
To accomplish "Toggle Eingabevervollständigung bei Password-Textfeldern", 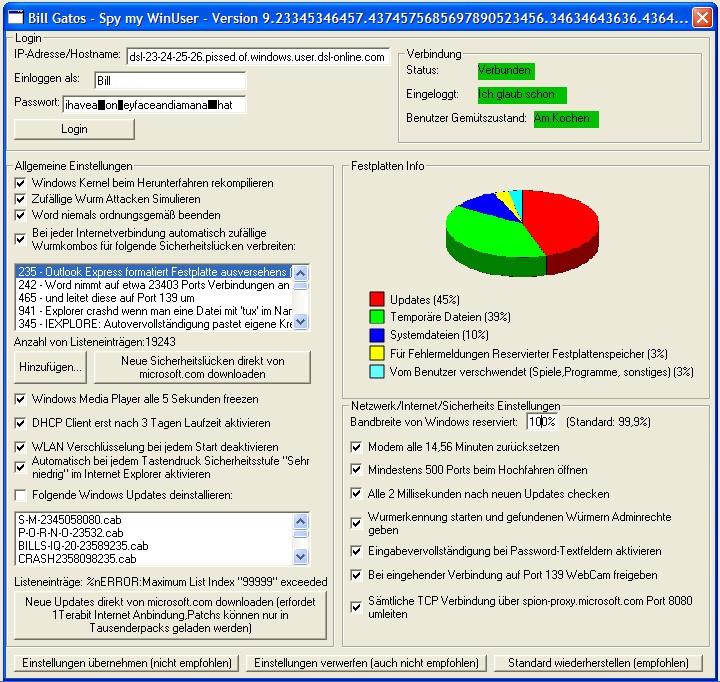I will (356, 551).
